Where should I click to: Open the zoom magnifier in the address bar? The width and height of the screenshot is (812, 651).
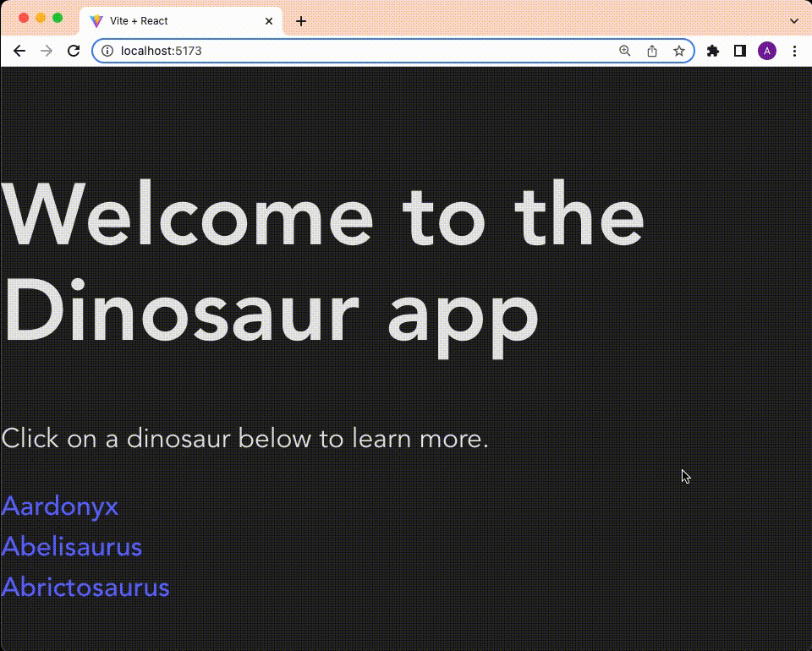point(624,51)
